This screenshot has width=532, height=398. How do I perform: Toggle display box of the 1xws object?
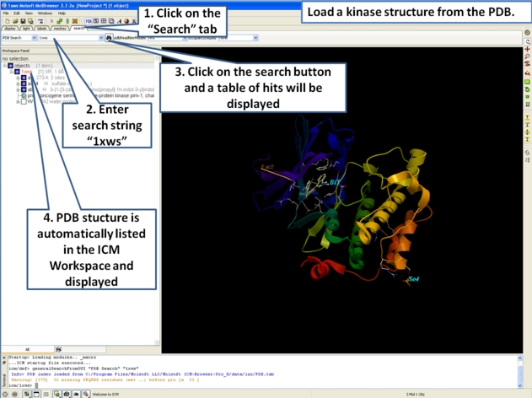18,72
